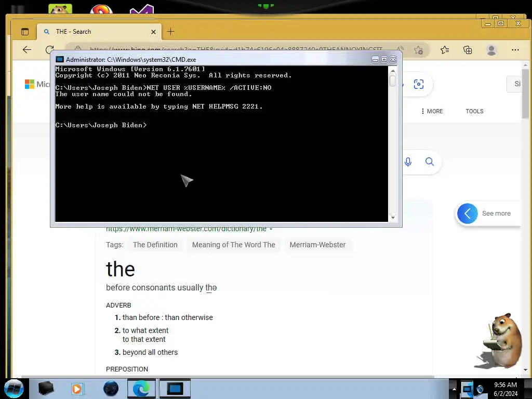Open Collections in Edge
The image size is (532, 399).
click(x=468, y=50)
